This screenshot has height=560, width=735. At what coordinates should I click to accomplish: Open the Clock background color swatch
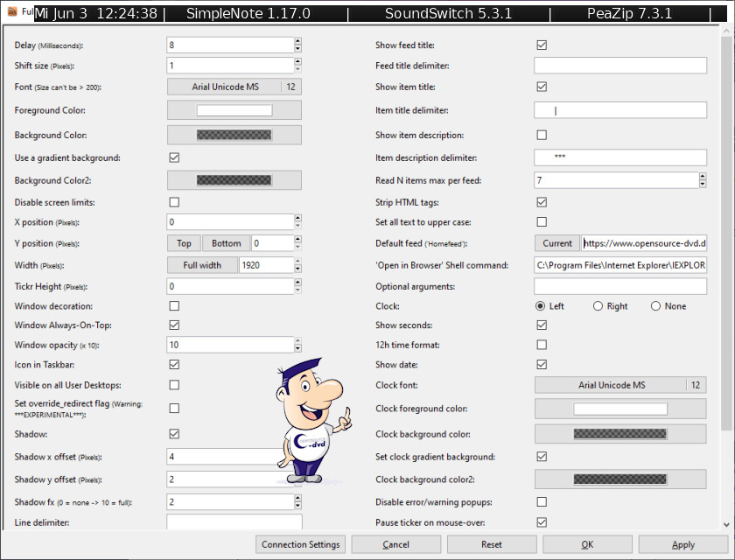coord(619,434)
